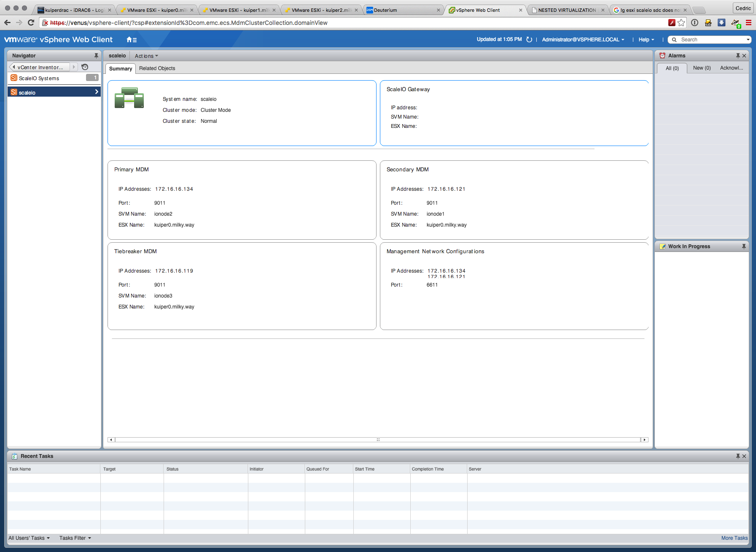This screenshot has width=756, height=552.
Task: Show the Acknowledged alarms tab
Action: coord(732,68)
